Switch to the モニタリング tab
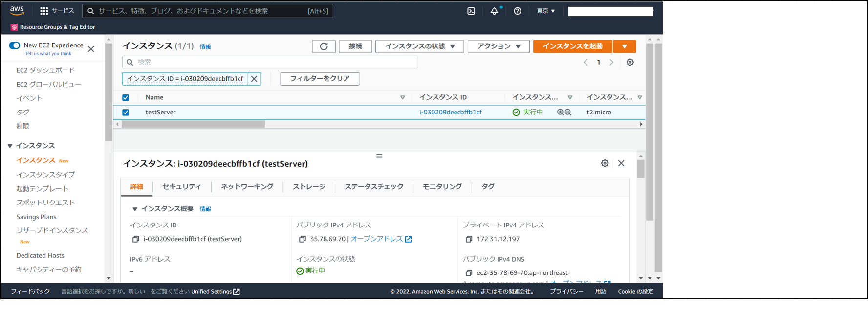 (x=442, y=187)
